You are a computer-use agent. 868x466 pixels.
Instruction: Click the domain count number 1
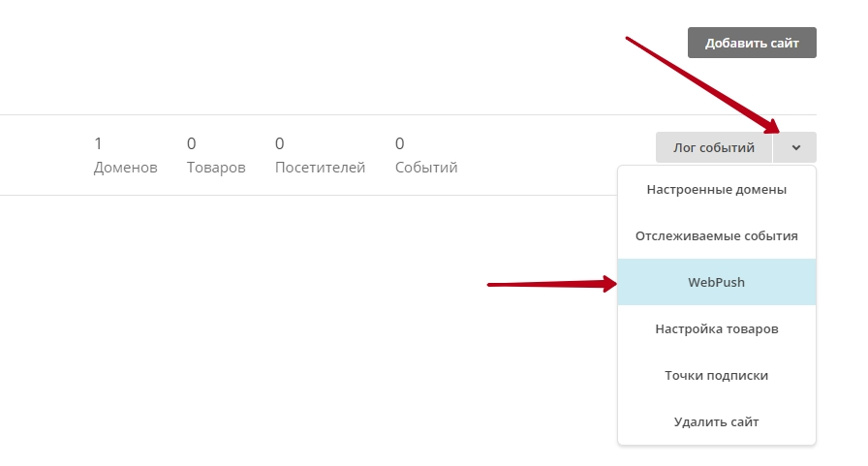98,143
